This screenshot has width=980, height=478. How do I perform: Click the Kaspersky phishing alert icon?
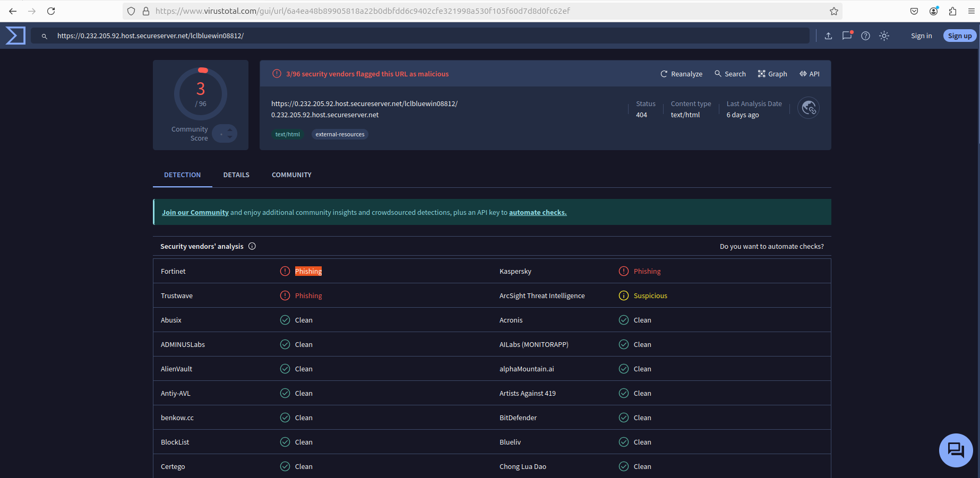(624, 271)
